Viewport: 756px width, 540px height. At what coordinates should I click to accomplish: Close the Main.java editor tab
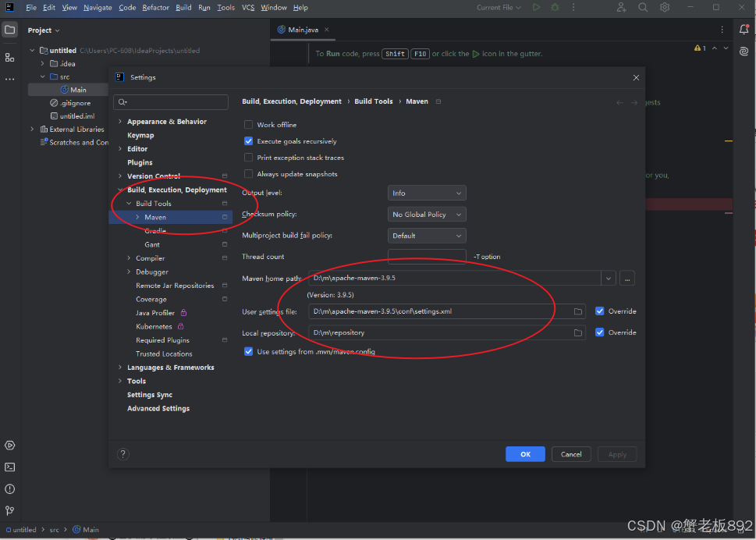pos(326,30)
